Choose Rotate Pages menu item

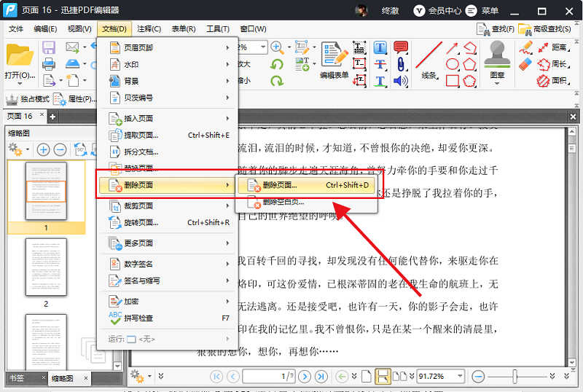(168, 222)
